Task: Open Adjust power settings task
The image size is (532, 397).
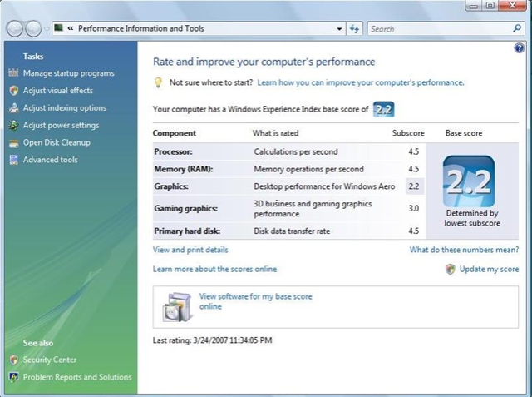Action: click(61, 126)
